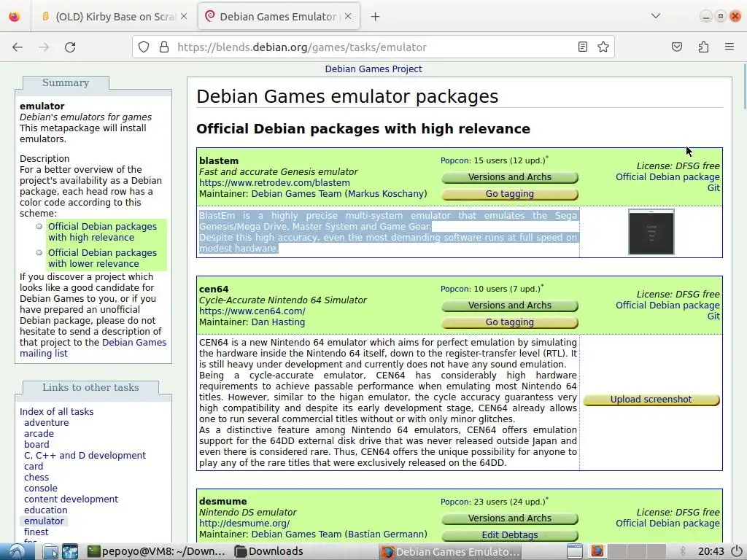The width and height of the screenshot is (747, 560).
Task: Select emulator in task list
Action: [44, 521]
